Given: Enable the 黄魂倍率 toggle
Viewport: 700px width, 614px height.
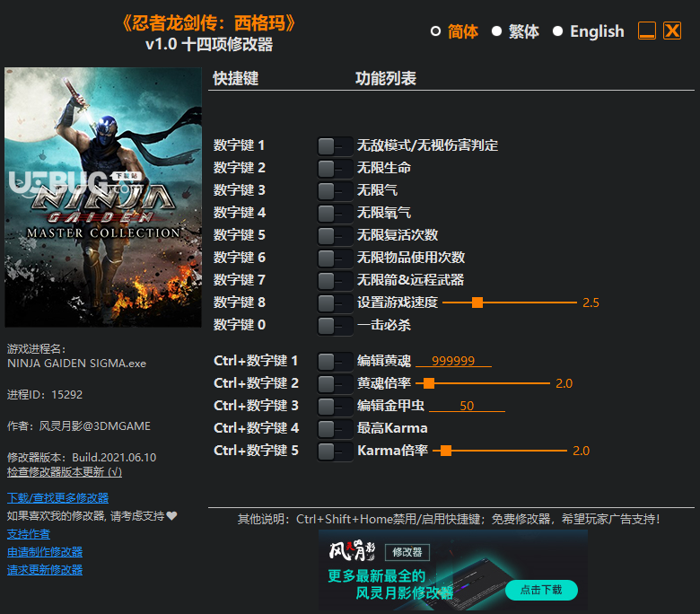Looking at the screenshot, I should coord(335,383).
